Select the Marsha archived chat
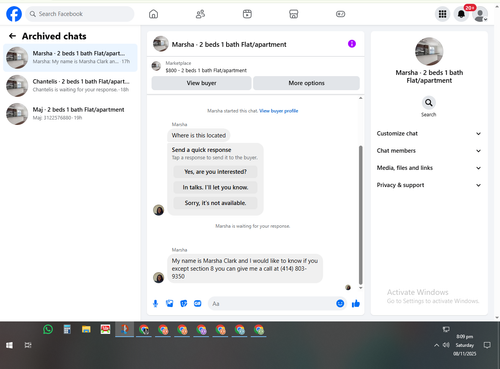500x369 pixels. click(70, 58)
